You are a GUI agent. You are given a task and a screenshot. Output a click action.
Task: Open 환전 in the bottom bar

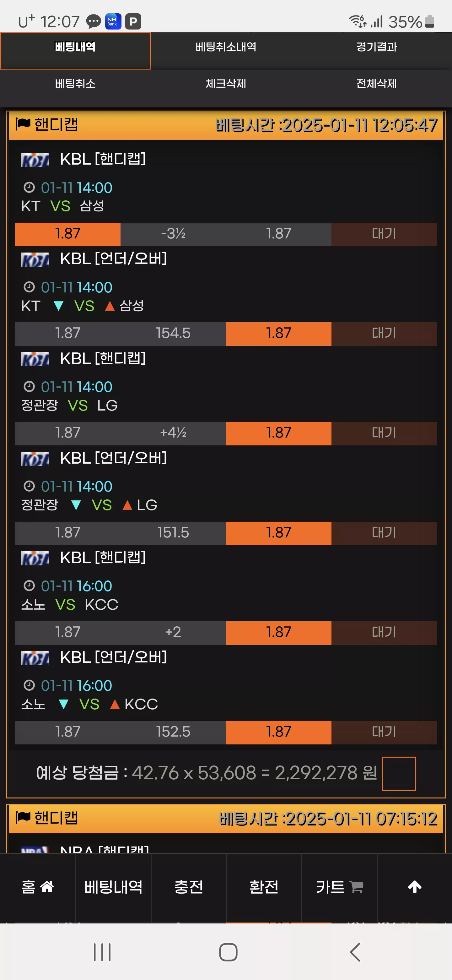(x=264, y=887)
